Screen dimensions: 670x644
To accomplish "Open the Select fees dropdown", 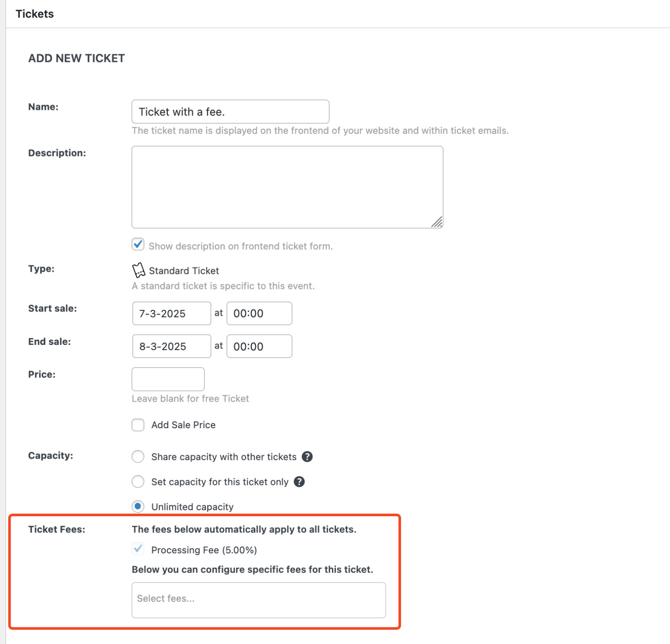I will tap(258, 600).
